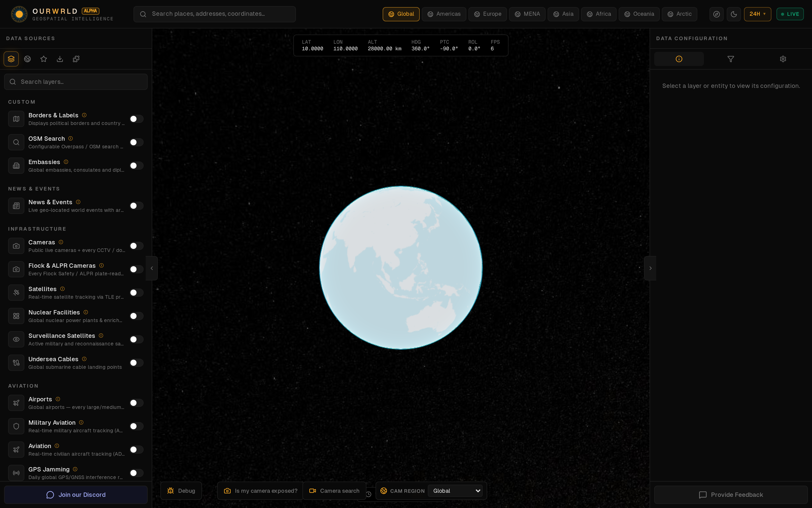Toggle the Satellites layer on
The image size is (812, 508).
137,293
